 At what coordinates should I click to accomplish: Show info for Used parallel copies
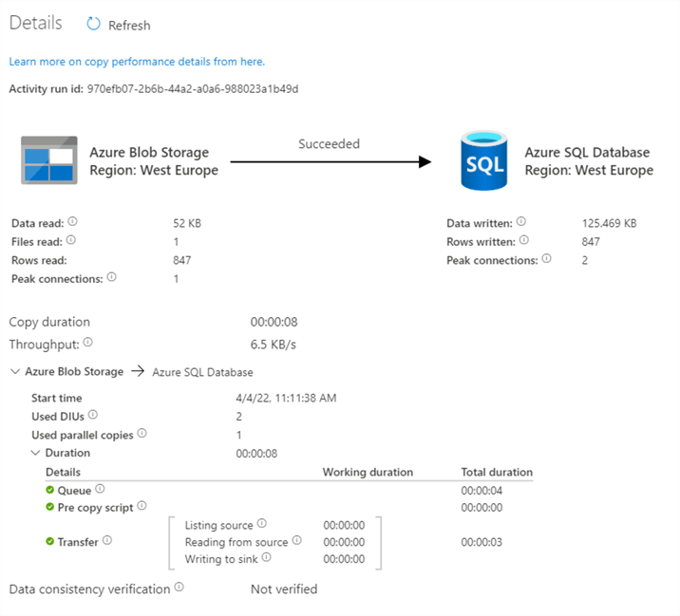click(142, 433)
